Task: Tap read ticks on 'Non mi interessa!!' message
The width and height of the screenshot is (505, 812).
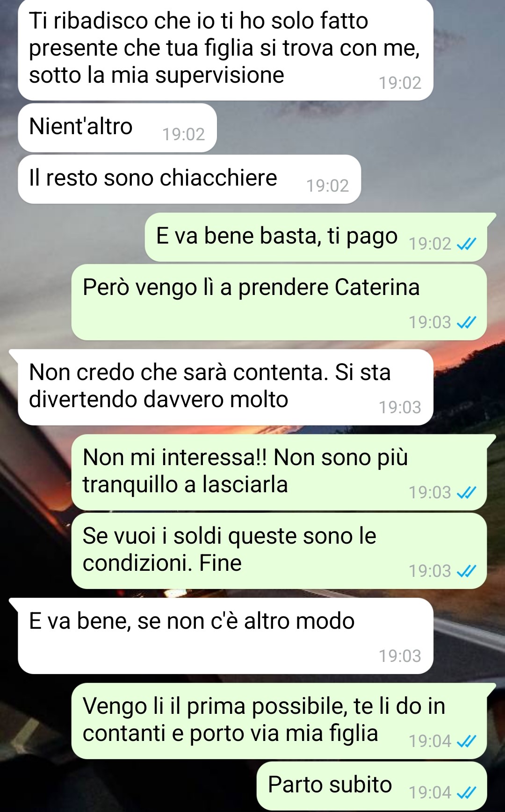Action: (466, 492)
